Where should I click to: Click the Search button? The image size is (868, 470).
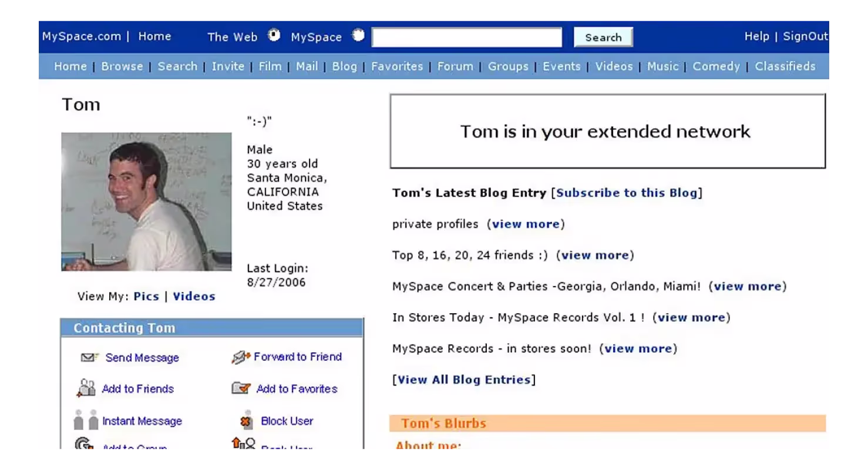point(603,37)
